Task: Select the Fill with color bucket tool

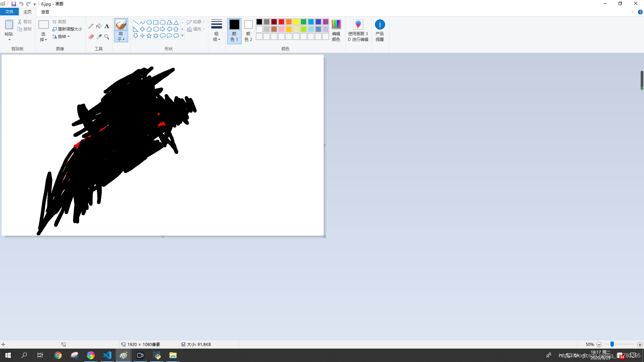Action: (99, 26)
